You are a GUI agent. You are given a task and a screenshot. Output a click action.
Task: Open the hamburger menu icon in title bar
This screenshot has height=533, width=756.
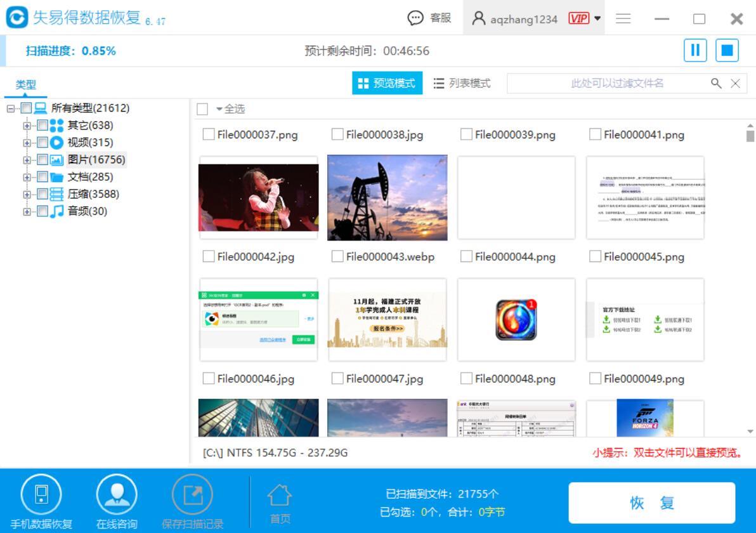[623, 19]
